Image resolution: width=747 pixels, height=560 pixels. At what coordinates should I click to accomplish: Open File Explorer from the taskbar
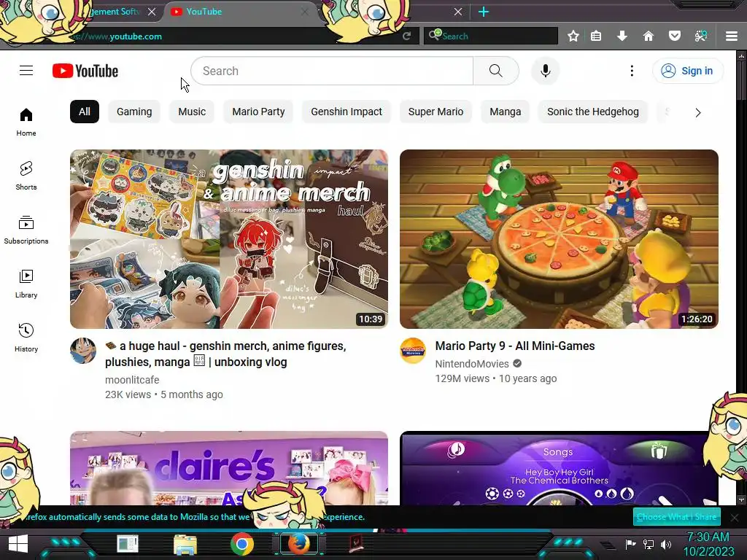click(185, 544)
